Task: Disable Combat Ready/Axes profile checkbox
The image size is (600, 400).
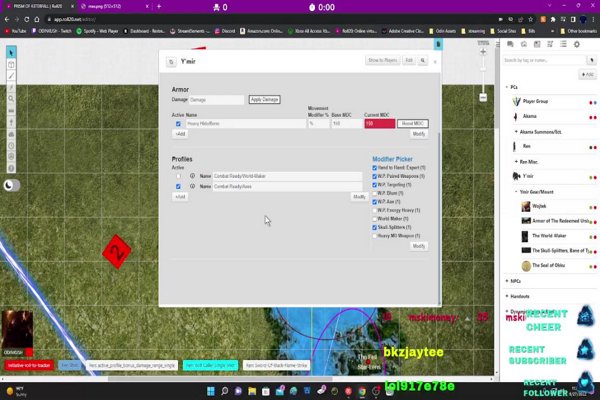Action: point(178,186)
